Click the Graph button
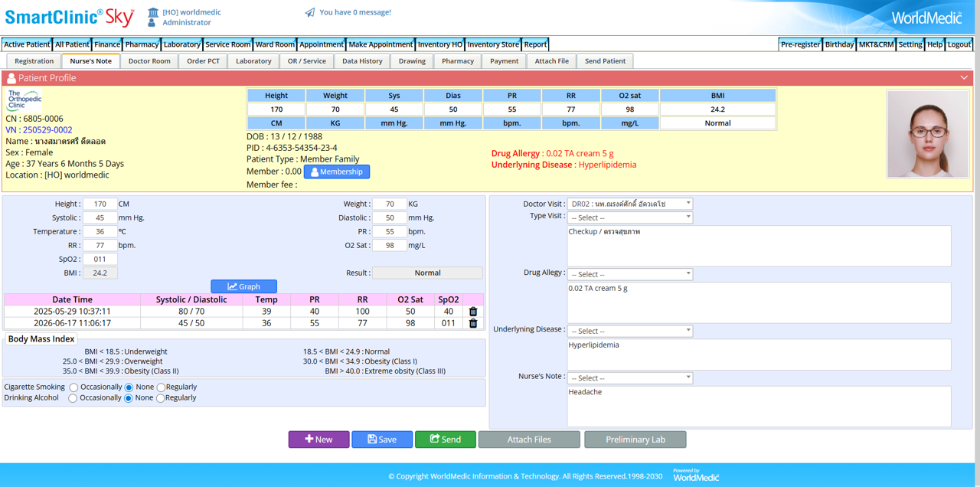This screenshot has width=980, height=487. click(243, 286)
